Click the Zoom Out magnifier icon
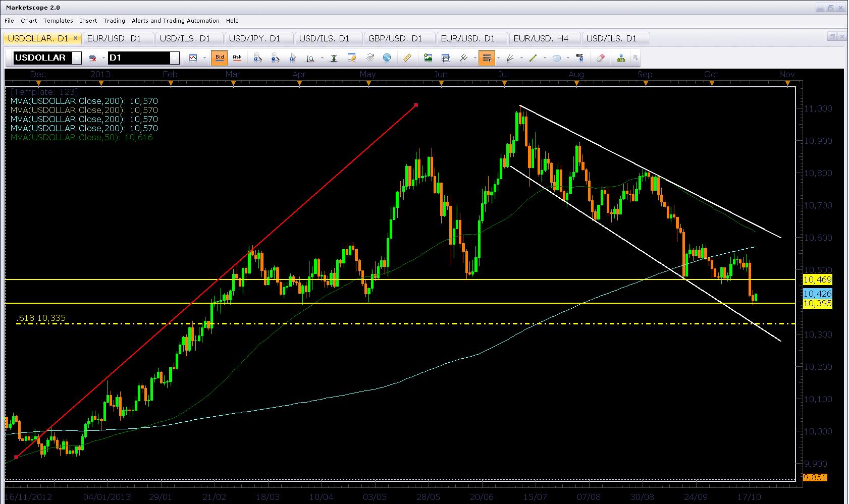Image resolution: width=849 pixels, height=504 pixels. click(275, 58)
